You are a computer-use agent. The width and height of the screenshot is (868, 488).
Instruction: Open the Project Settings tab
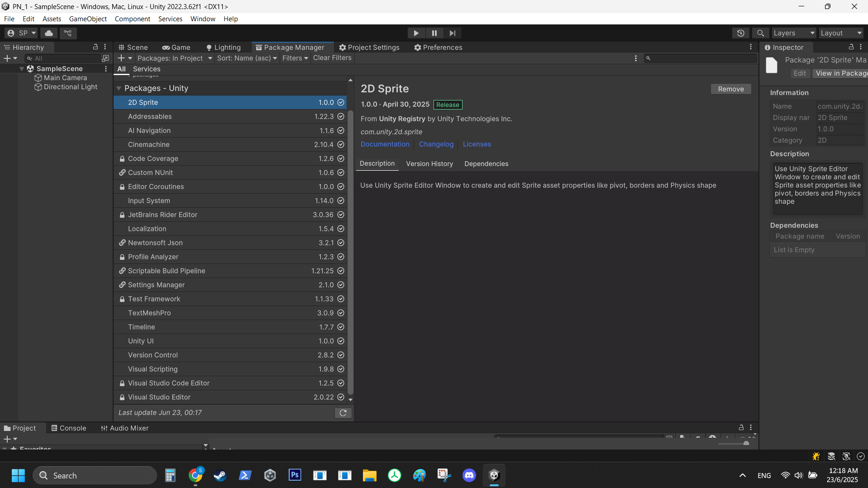pyautogui.click(x=369, y=48)
